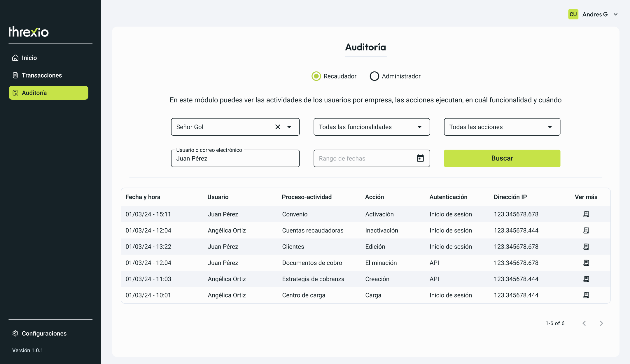630x364 pixels.
Task: Click the Auditoría page title
Action: coord(365,47)
